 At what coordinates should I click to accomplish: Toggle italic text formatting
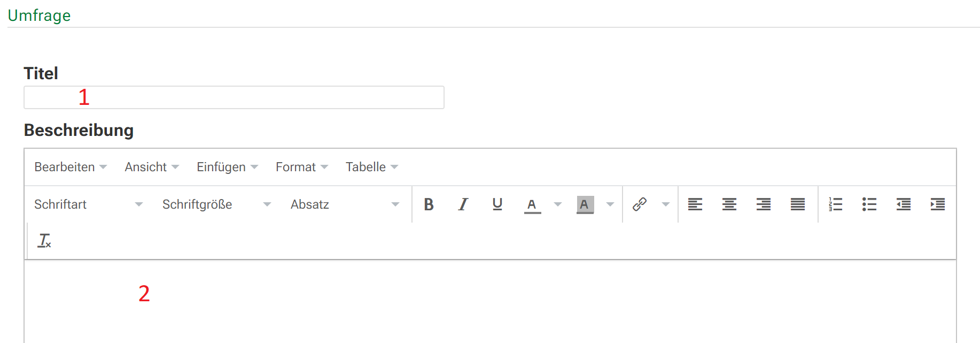(x=463, y=204)
